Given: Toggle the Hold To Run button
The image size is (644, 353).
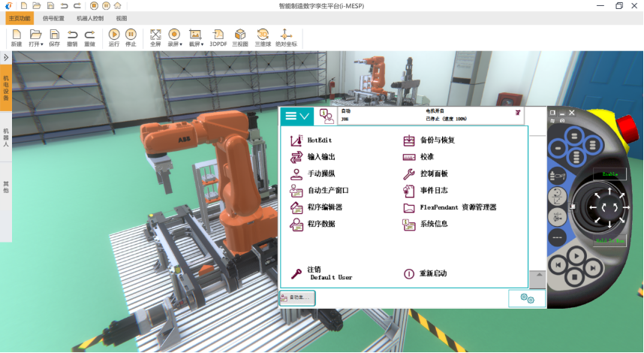Looking at the screenshot, I should coord(609,240).
